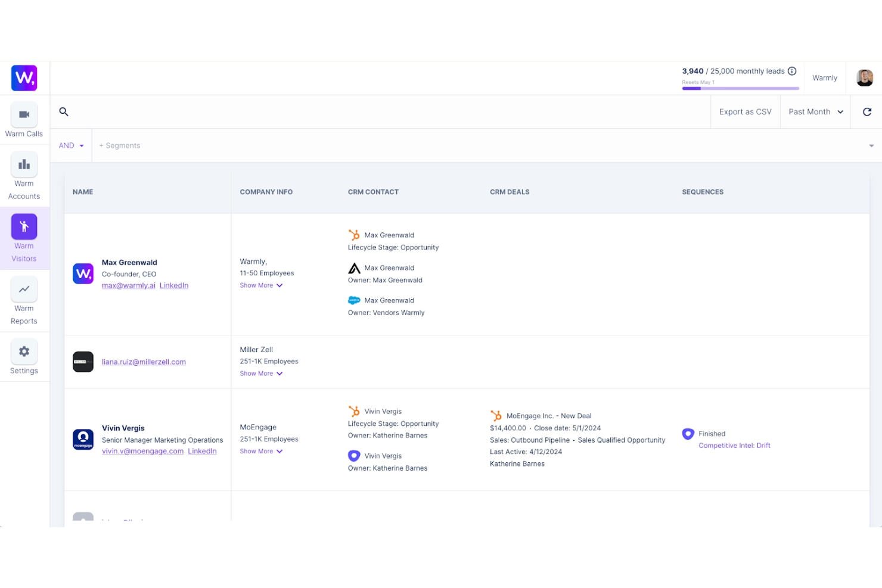This screenshot has height=588, width=882.
Task: Click the refresh icon in toolbar
Action: [867, 111]
